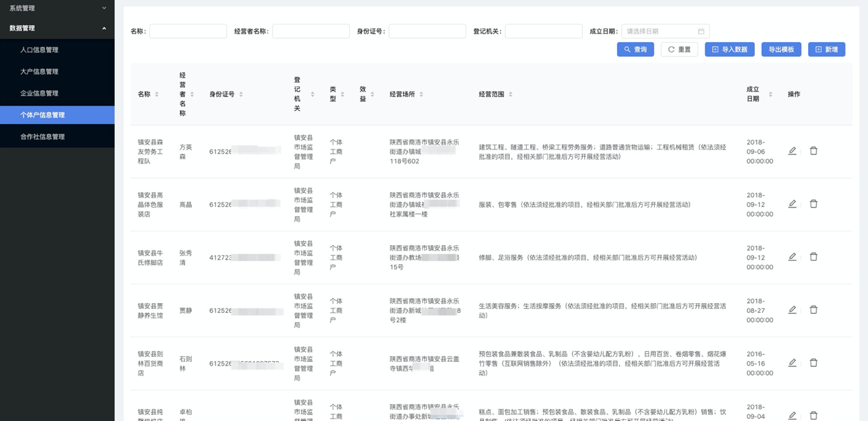Viewport: 868px width, 421px height.
Task: Edit the 镇安县牛氏修脚店 row
Action: [792, 257]
